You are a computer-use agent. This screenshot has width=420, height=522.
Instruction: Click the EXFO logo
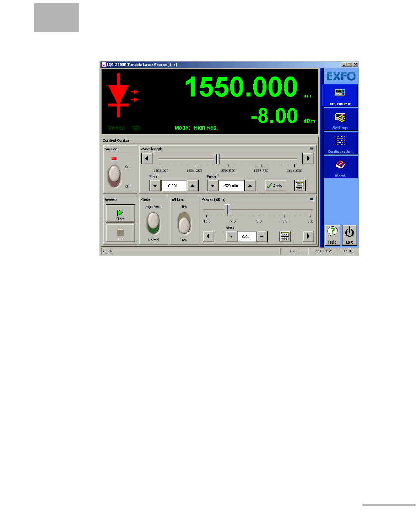point(341,76)
